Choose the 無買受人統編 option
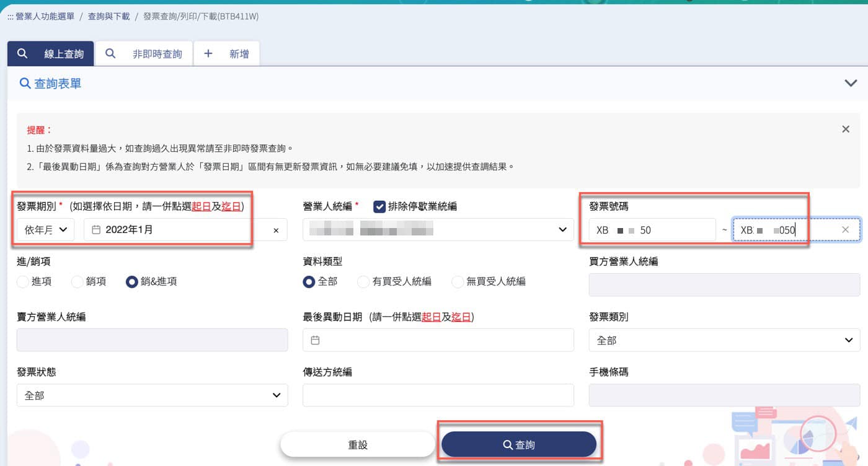Image resolution: width=868 pixels, height=466 pixels. [x=458, y=282]
